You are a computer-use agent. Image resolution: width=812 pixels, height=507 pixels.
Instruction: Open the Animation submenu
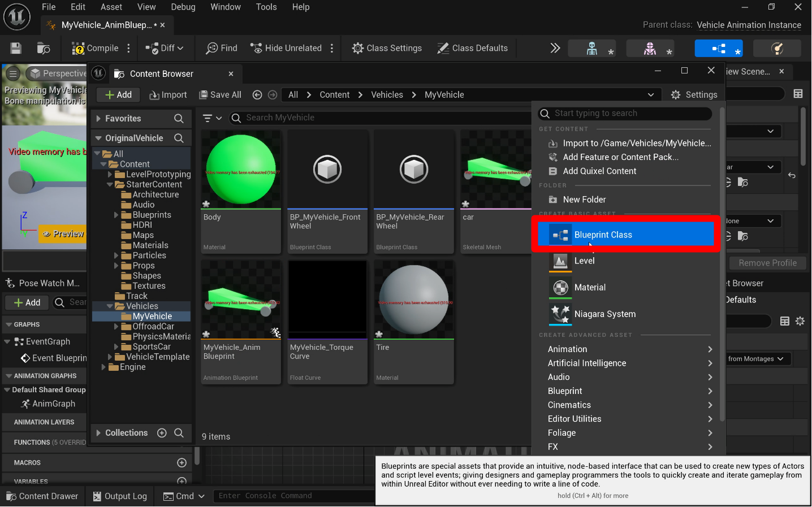pos(629,349)
